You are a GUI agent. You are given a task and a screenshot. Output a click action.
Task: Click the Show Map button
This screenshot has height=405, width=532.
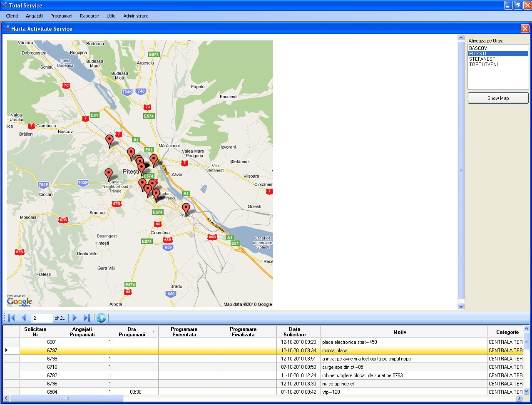point(498,98)
